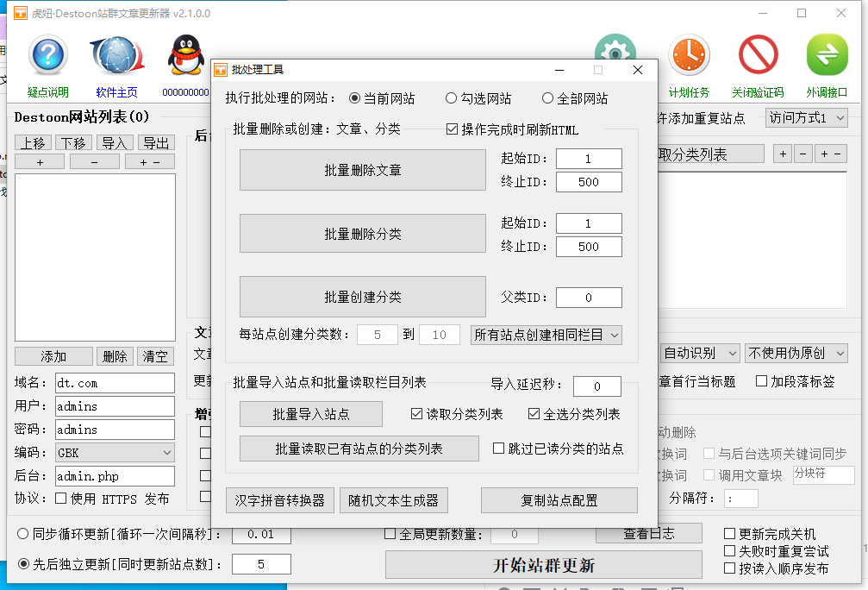Enable 失败时重复尝试 checkbox
This screenshot has width=868, height=590.
[x=729, y=550]
